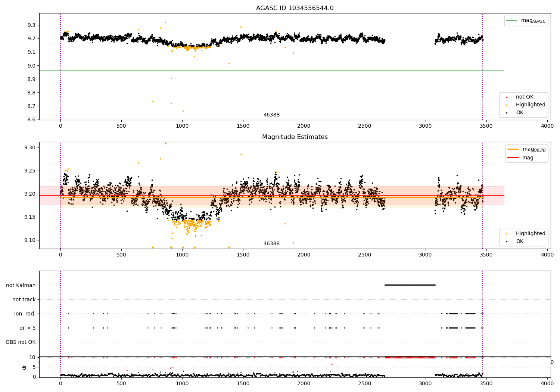This screenshot has height=392, width=560.
Task: Click the horizontal red mag line in Magnitude Estimates plot
Action: click(272, 195)
